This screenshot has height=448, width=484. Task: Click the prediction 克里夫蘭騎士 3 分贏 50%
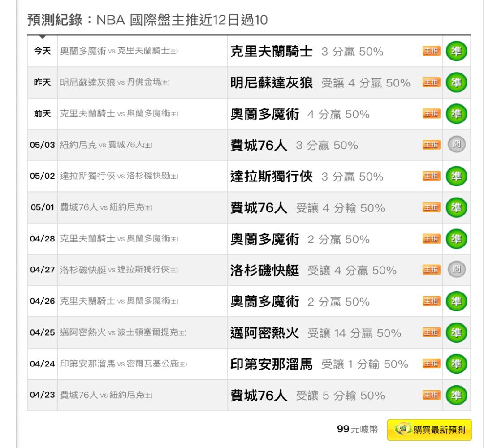(x=307, y=52)
